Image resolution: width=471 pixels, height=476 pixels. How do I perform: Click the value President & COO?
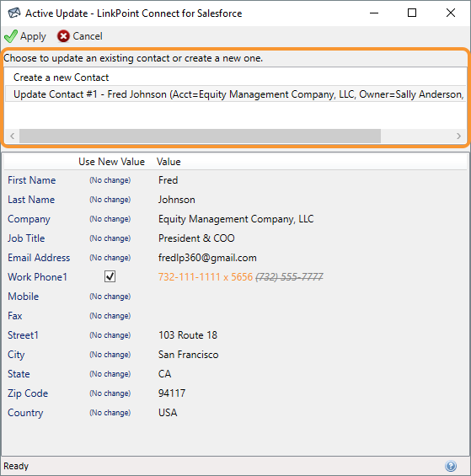tap(196, 238)
